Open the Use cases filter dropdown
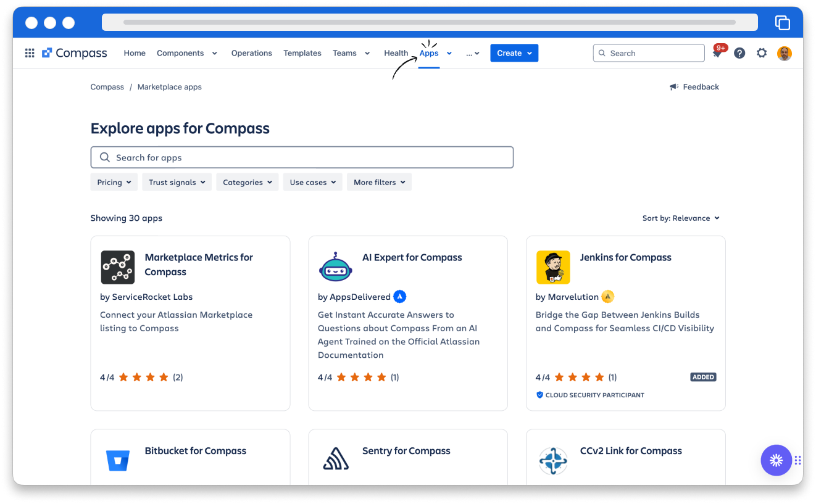Image resolution: width=816 pixels, height=504 pixels. pyautogui.click(x=312, y=182)
